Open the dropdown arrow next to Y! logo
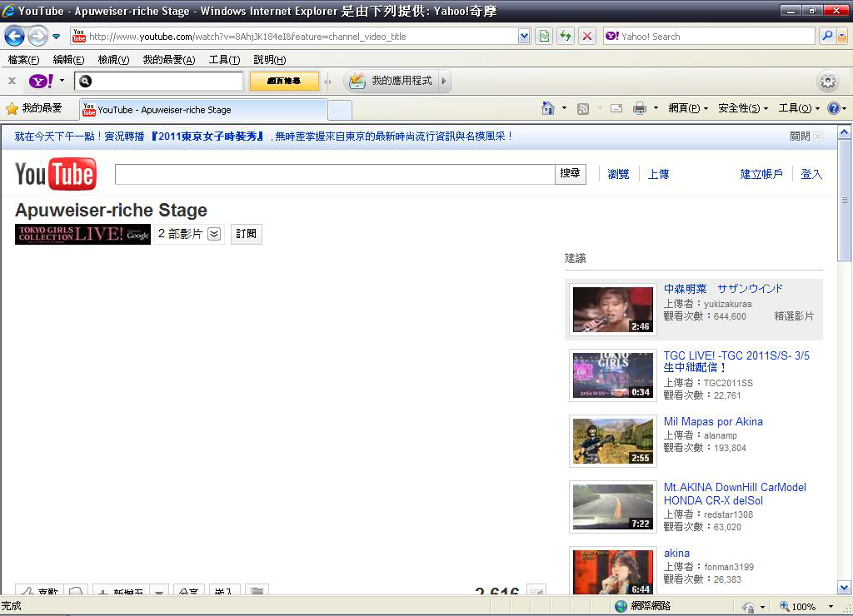 click(x=62, y=81)
